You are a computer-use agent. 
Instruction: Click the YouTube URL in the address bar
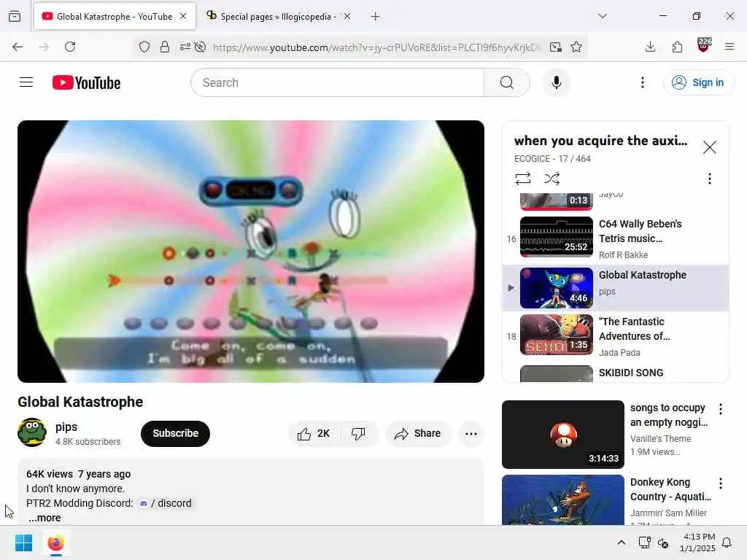376,47
